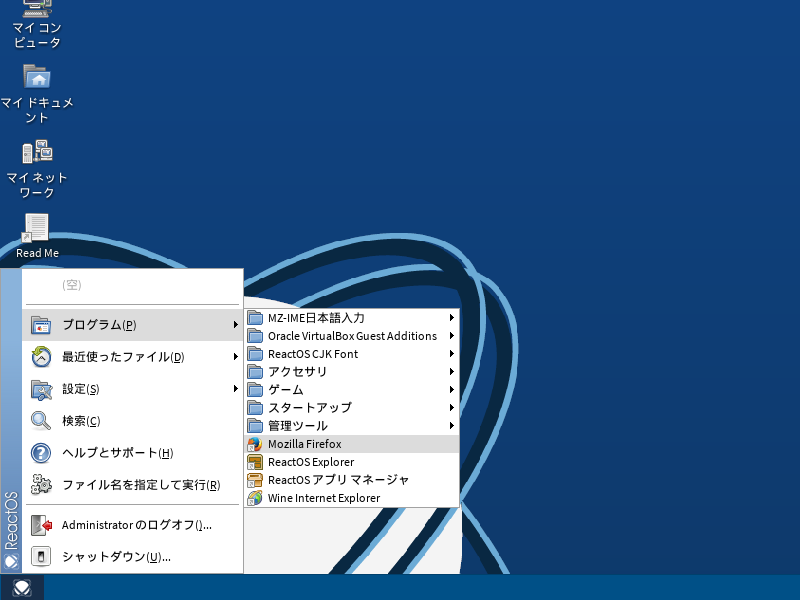The width and height of the screenshot is (800, 600).
Task: Choose シャットダウン(U)... text entry
Action: click(x=116, y=557)
